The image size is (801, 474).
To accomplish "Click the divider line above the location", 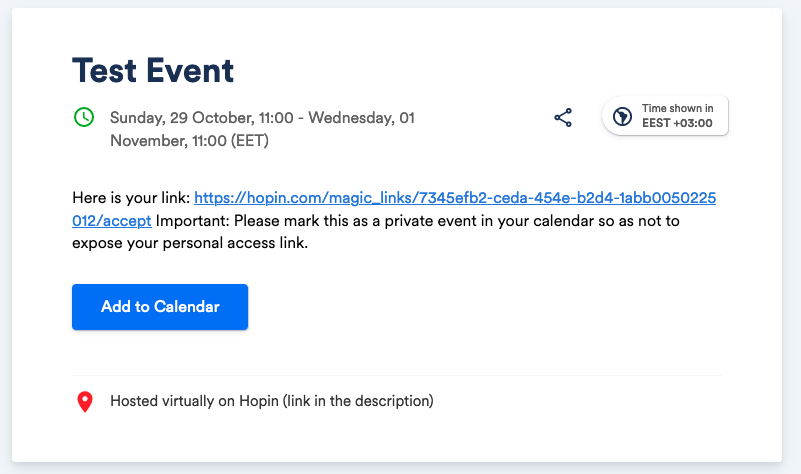I will (x=396, y=375).
